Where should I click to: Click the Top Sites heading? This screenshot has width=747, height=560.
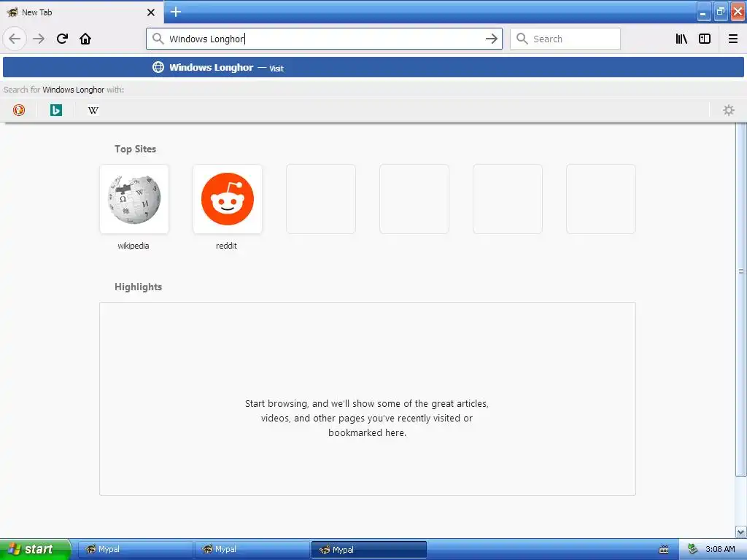click(x=135, y=149)
